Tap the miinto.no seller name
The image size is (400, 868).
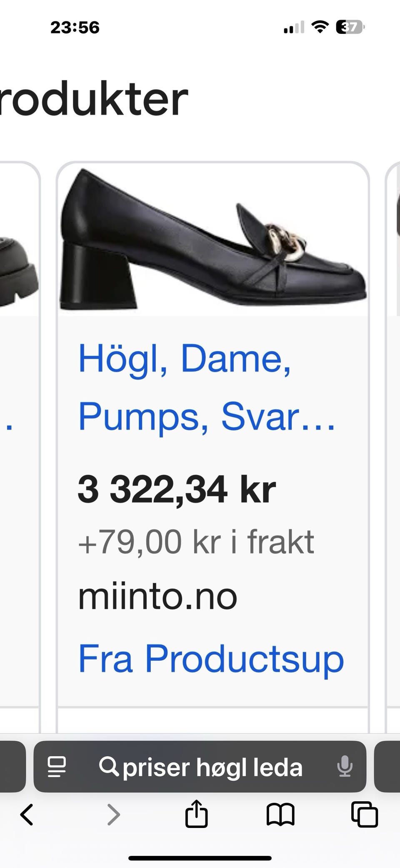pyautogui.click(x=157, y=597)
